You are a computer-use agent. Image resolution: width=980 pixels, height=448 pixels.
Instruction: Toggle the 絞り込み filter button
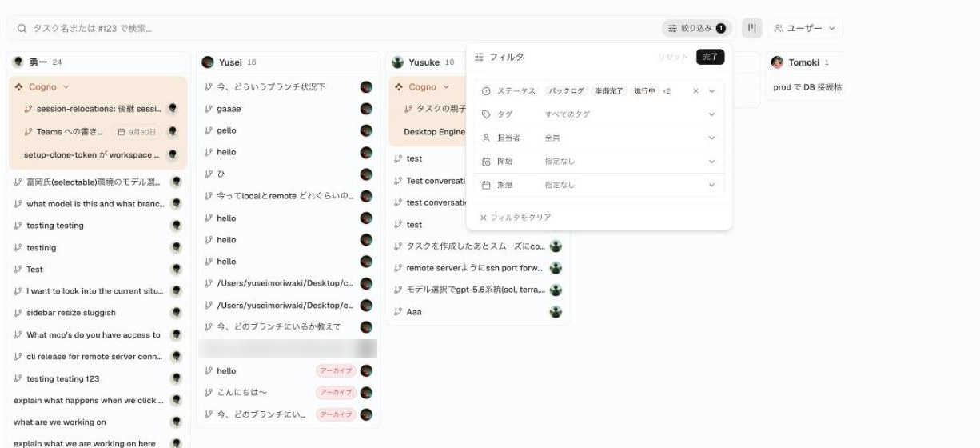[697, 28]
